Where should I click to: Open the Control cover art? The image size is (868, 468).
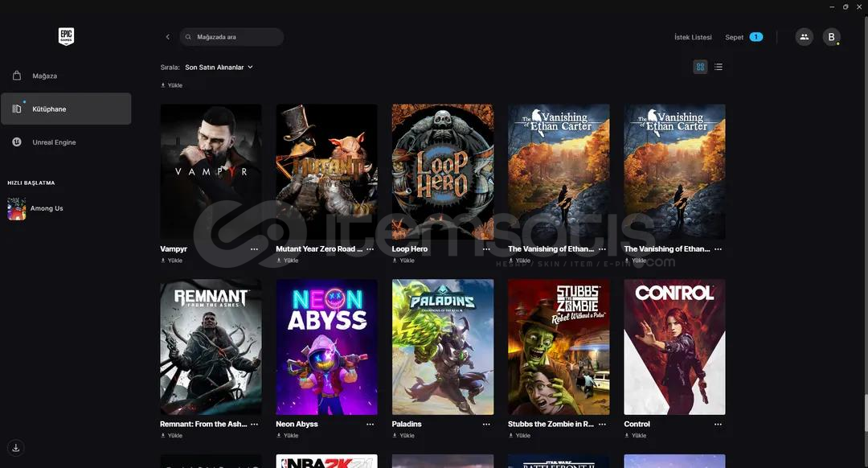674,347
